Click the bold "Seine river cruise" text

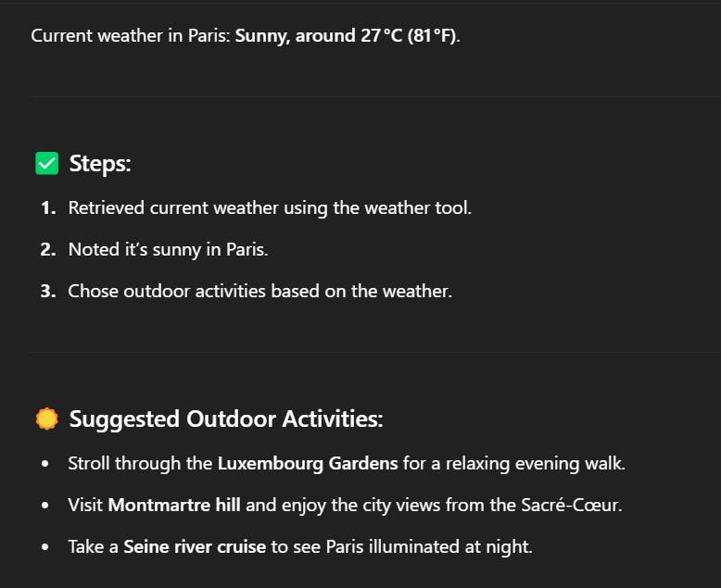[195, 546]
